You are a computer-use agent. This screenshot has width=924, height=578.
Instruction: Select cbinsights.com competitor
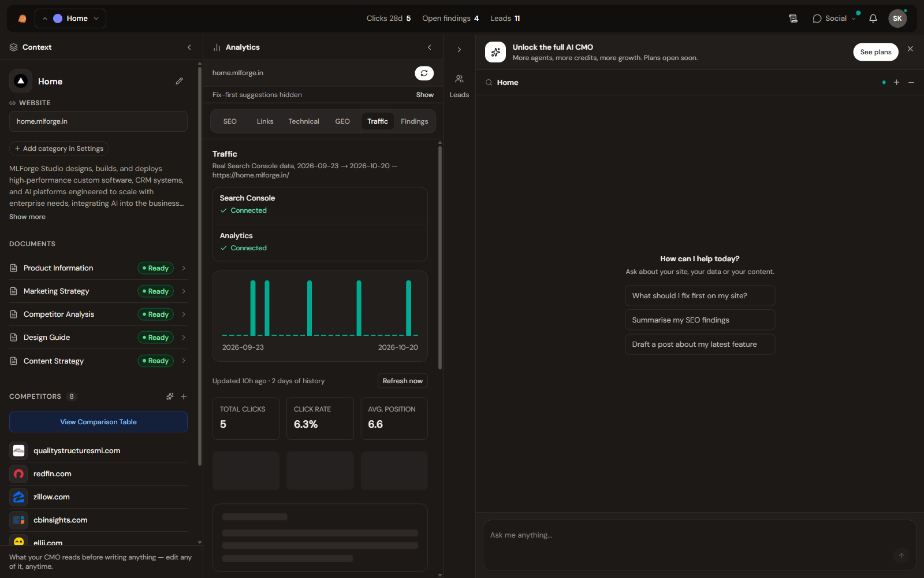coord(98,520)
